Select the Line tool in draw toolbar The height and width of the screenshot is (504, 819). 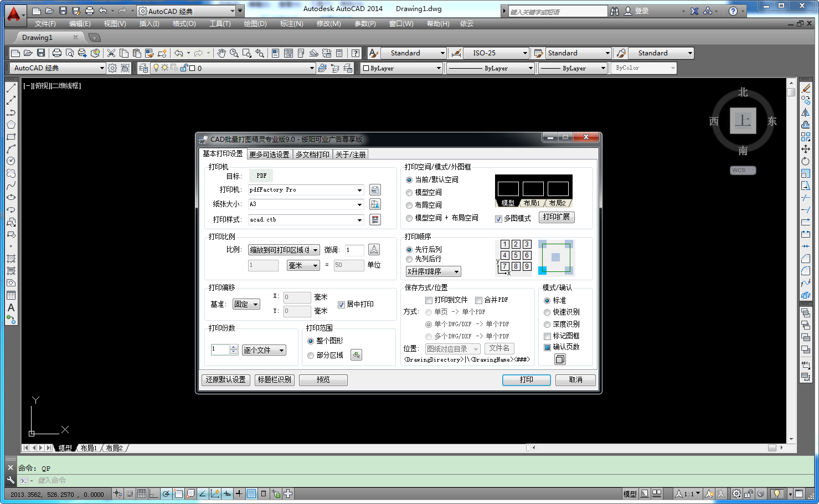[x=11, y=88]
